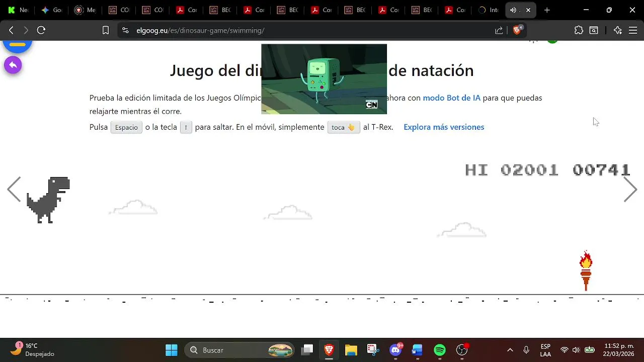Open File Explorer on the taskbar

[x=351, y=350]
